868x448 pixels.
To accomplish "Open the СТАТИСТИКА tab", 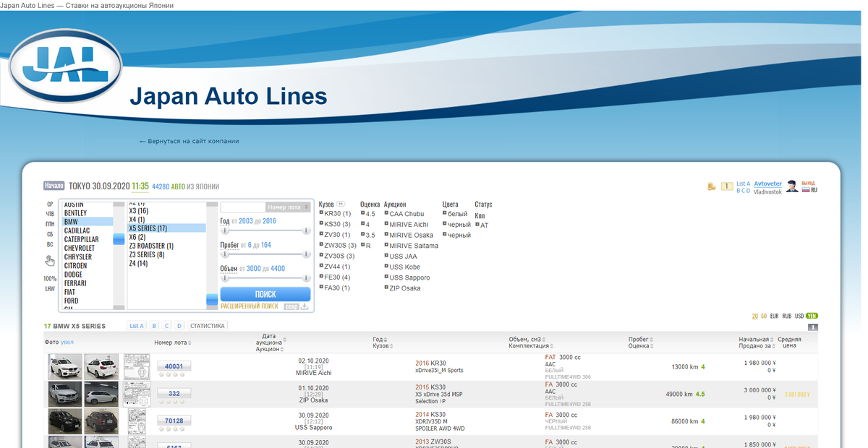I will (208, 326).
